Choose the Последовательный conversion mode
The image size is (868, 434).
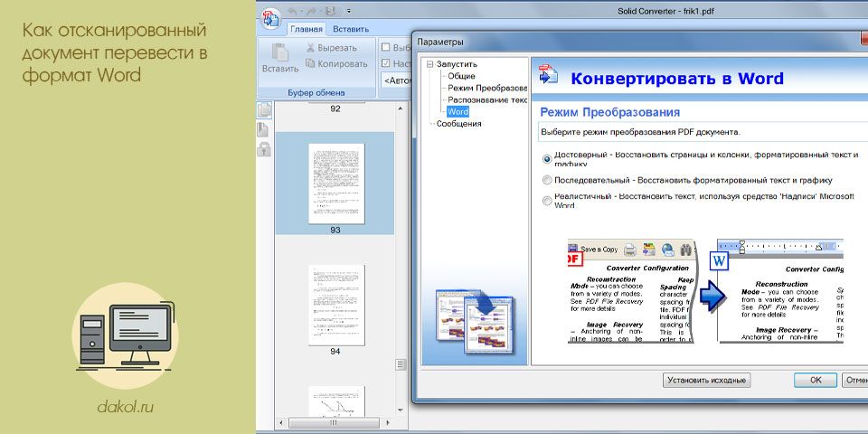[x=548, y=180]
